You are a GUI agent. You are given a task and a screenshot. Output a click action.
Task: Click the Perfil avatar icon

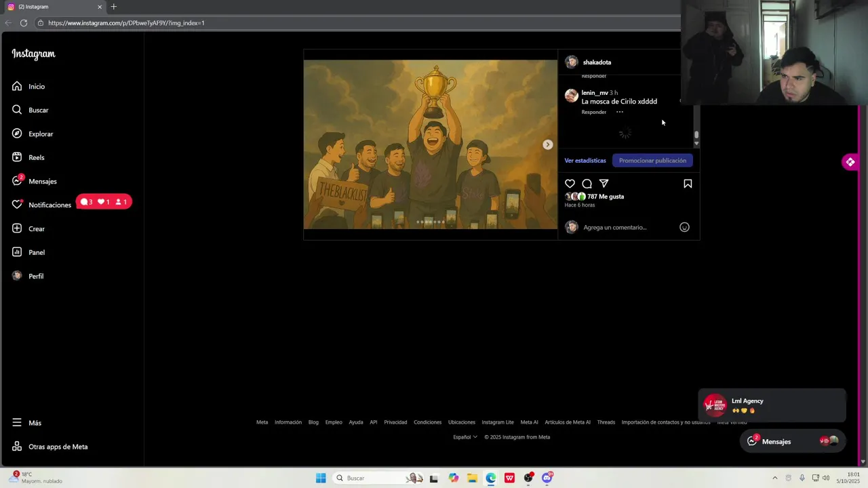coord(17,276)
